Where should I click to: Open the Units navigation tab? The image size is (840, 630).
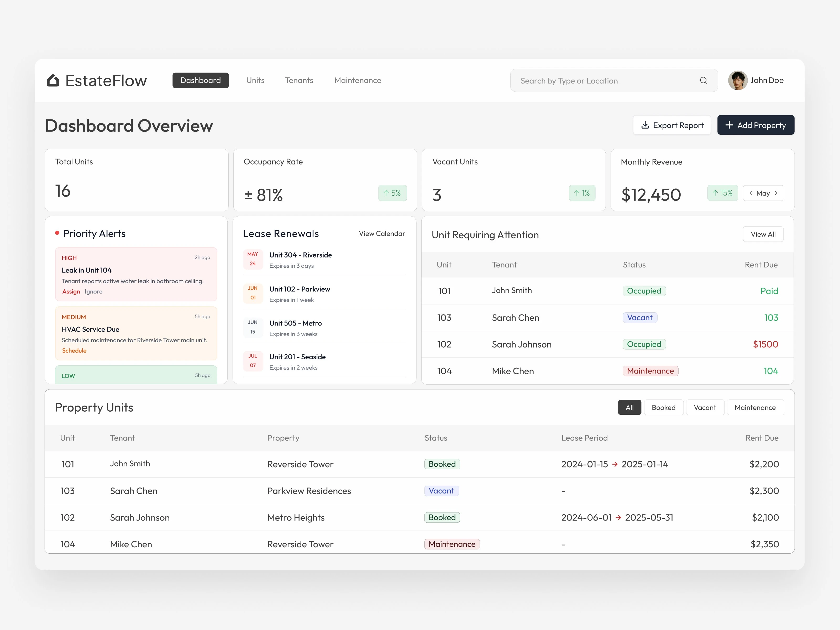tap(255, 81)
